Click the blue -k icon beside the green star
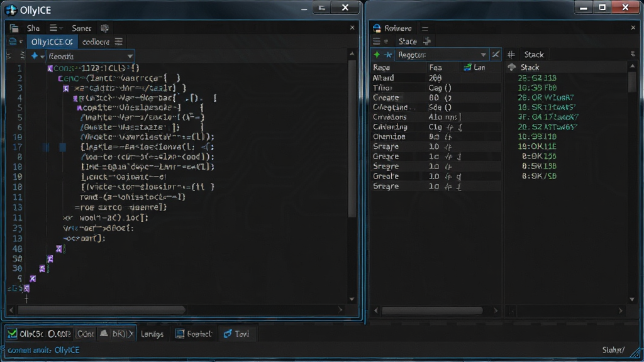The image size is (644, 362). [387, 55]
